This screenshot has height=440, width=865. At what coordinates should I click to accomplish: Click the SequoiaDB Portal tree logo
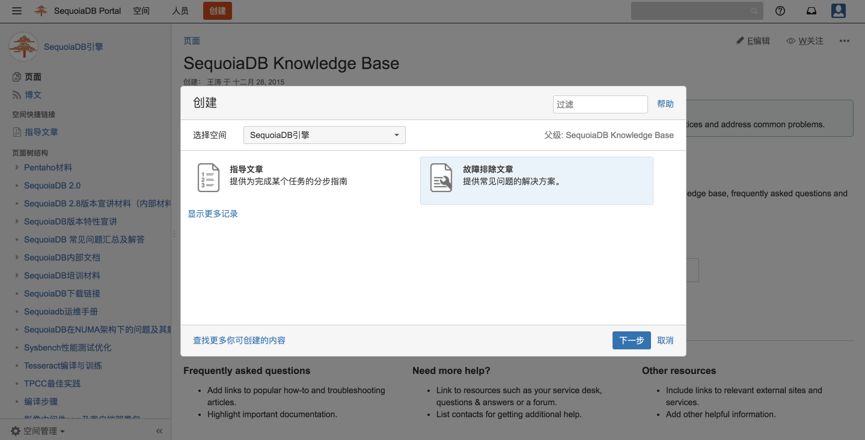pyautogui.click(x=41, y=10)
